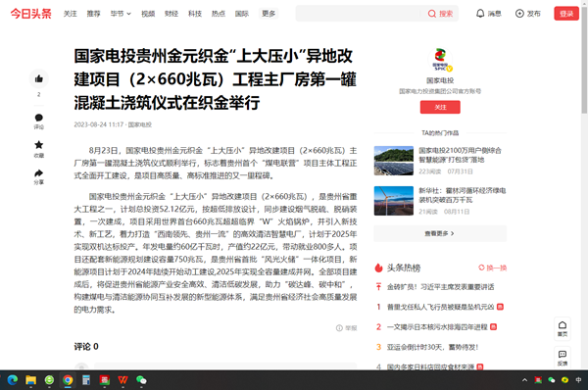588x390 pixels.
Task: Open comments via speech bubble icon
Action: pyautogui.click(x=38, y=118)
